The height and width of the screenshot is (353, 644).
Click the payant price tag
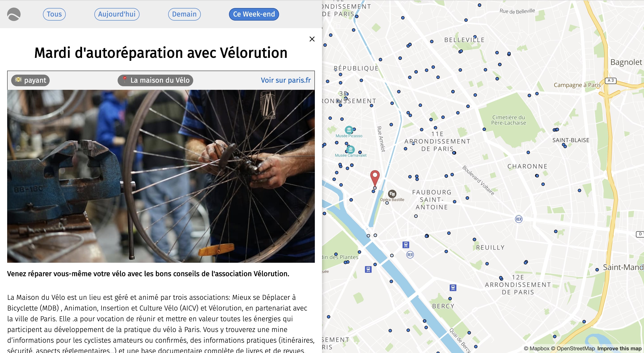tap(30, 80)
